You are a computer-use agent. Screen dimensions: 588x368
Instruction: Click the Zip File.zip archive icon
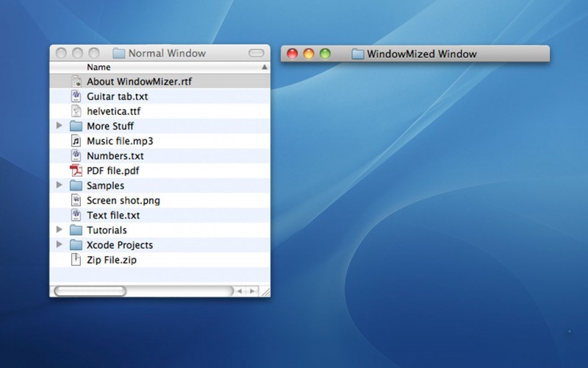[x=76, y=260]
